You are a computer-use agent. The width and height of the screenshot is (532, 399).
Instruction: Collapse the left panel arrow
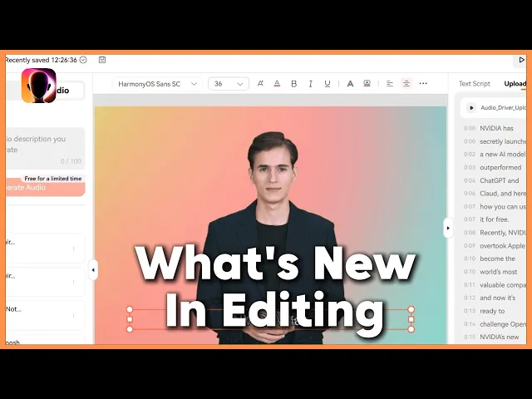(x=93, y=270)
